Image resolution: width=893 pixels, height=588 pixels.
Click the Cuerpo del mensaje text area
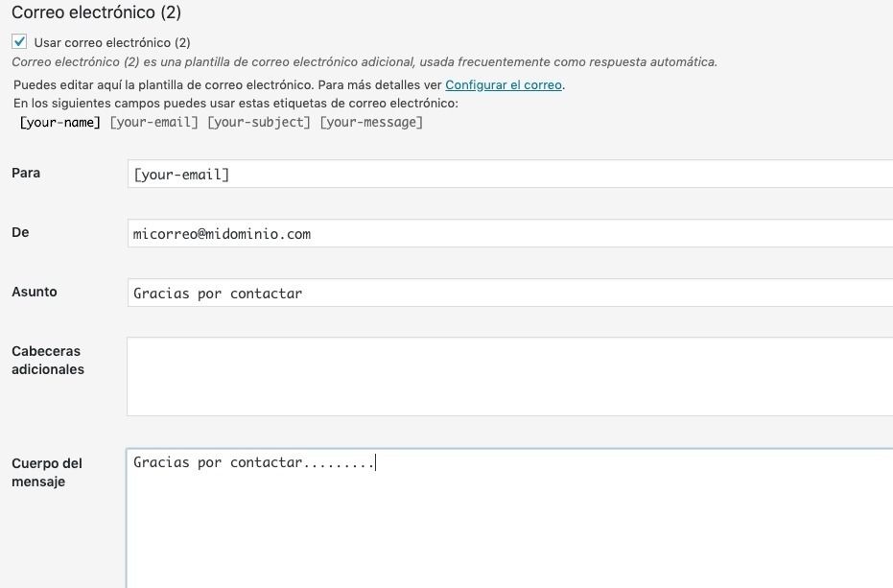click(509, 519)
